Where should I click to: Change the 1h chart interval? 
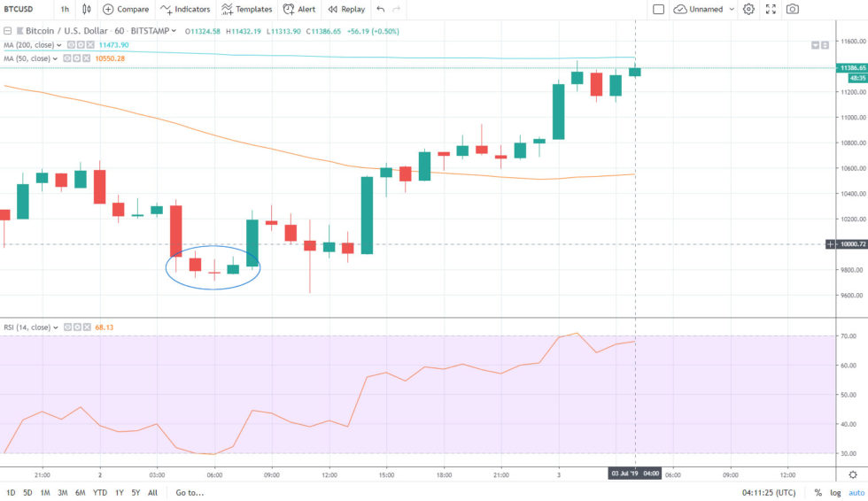(x=65, y=9)
